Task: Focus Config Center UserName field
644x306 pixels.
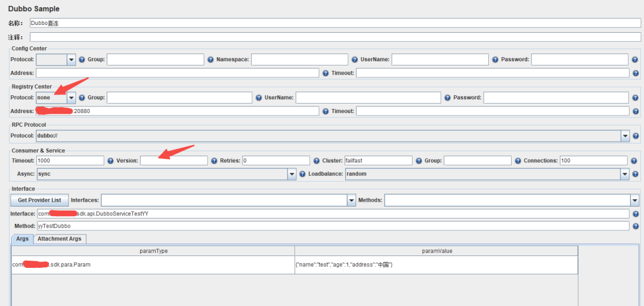Action: click(x=440, y=60)
